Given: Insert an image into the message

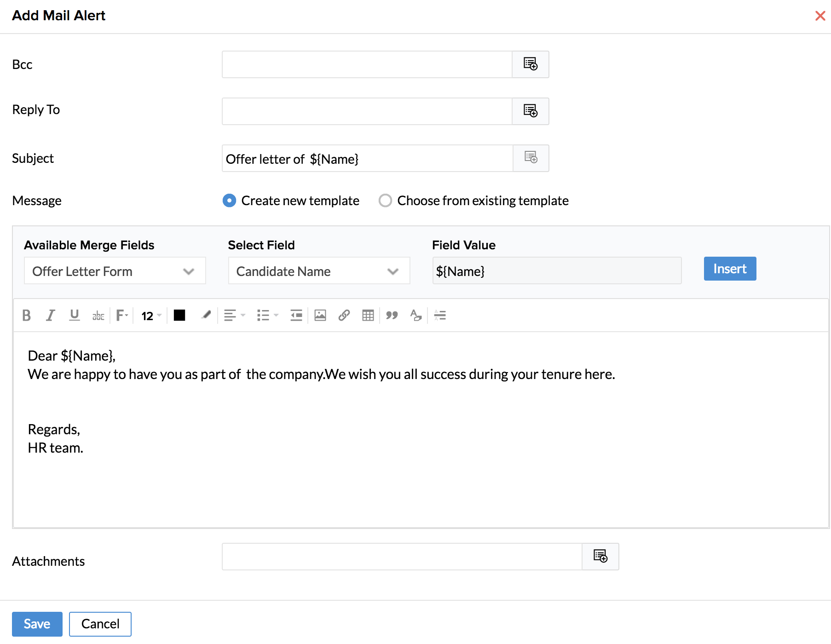Looking at the screenshot, I should click(320, 316).
